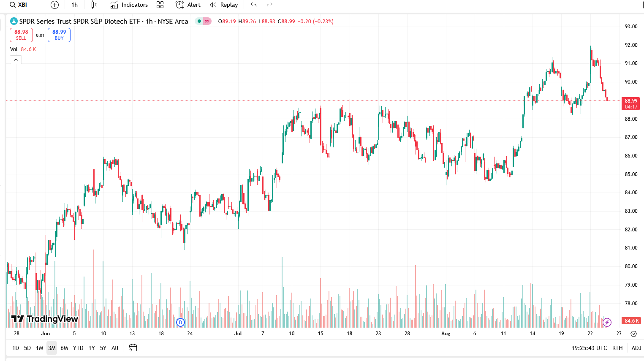
Task: Switch to the 6M date range
Action: pos(64,348)
